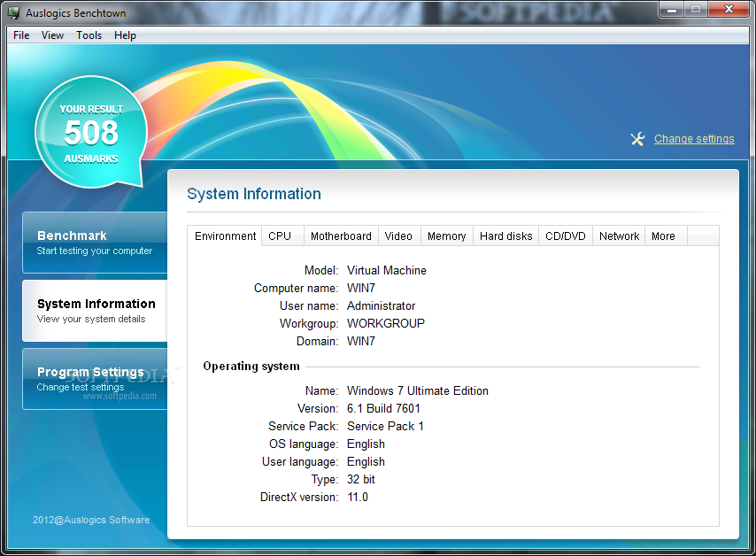
Task: Open Program Settings sidebar panel
Action: 95,379
